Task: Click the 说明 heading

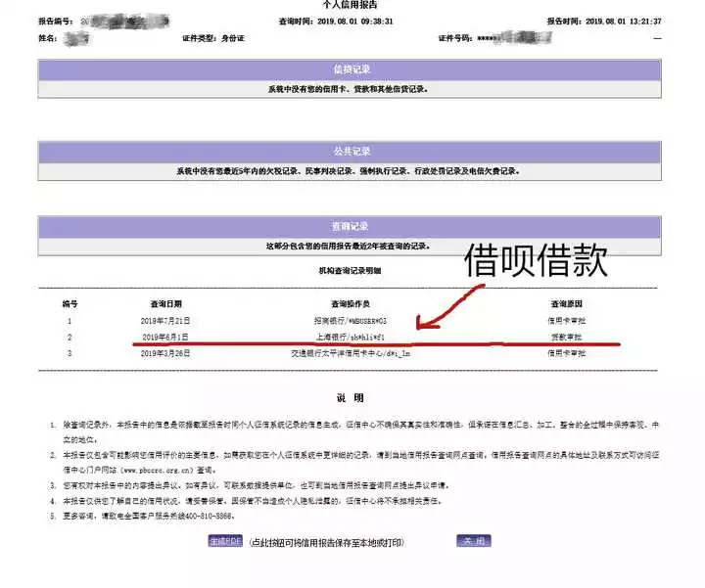Action: click(x=350, y=398)
